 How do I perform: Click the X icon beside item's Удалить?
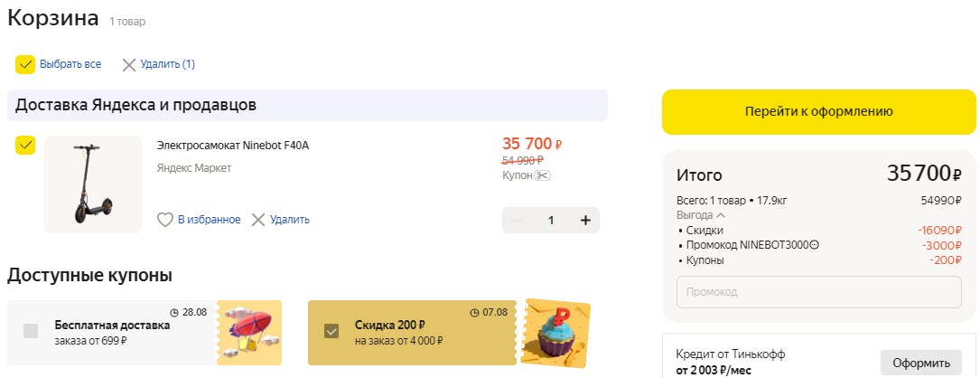[x=258, y=220]
